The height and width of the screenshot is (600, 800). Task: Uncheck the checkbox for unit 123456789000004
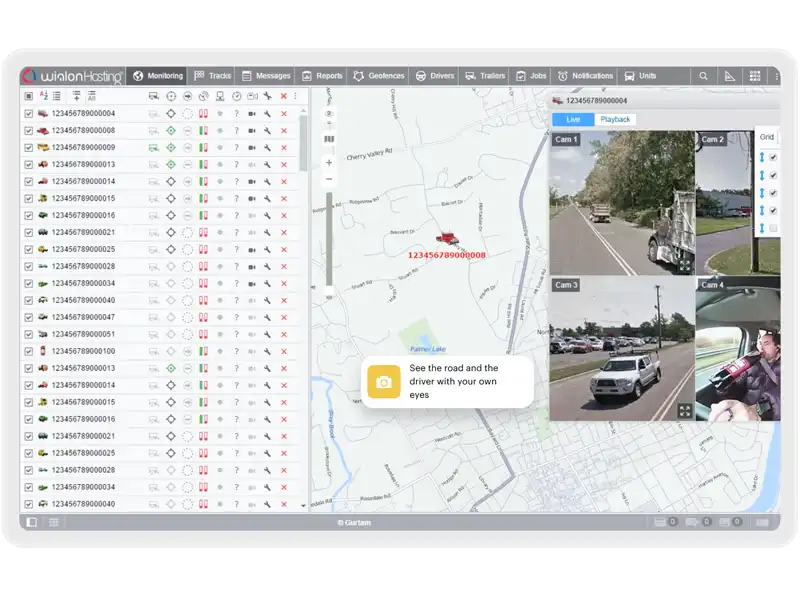(29, 114)
